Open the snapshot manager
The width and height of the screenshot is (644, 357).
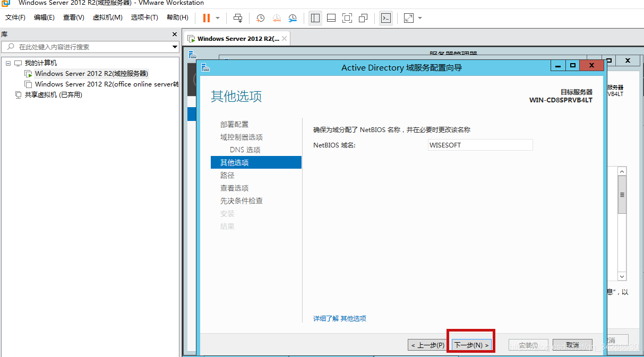click(x=293, y=18)
